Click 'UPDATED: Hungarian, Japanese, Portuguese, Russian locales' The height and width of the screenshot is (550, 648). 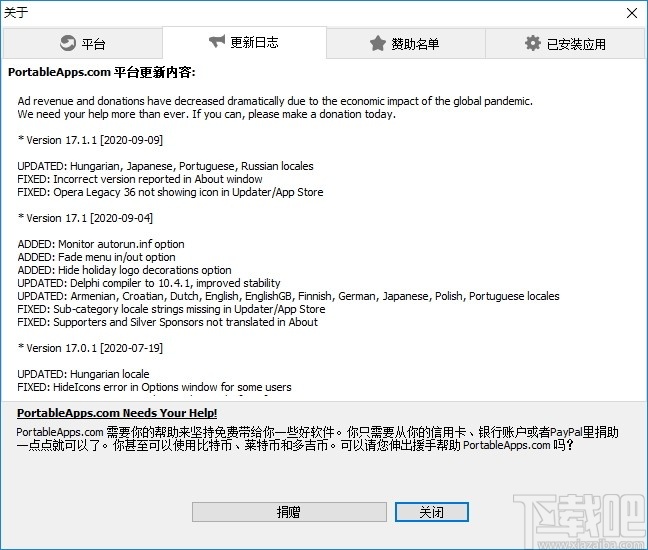[165, 166]
